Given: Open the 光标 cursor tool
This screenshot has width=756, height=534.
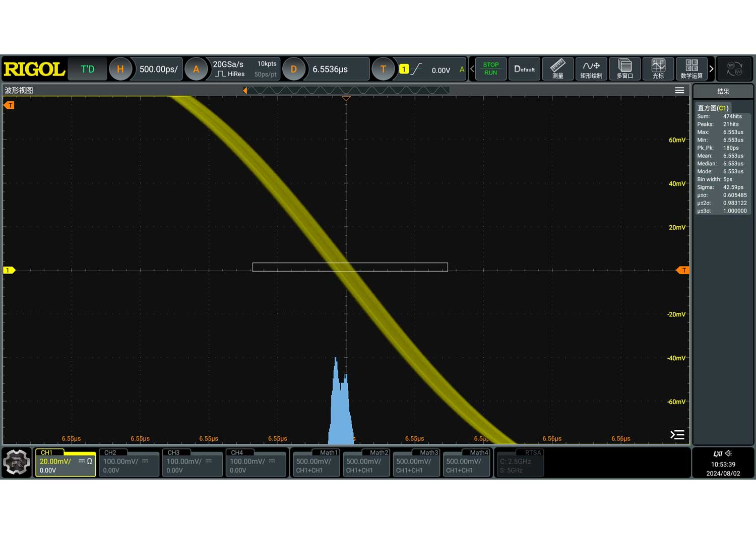Looking at the screenshot, I should (658, 69).
